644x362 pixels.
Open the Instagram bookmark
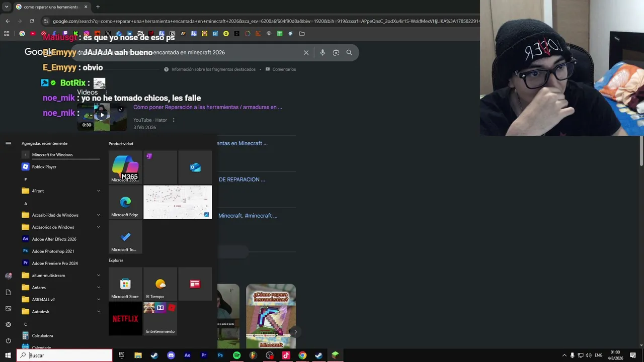coord(87,34)
